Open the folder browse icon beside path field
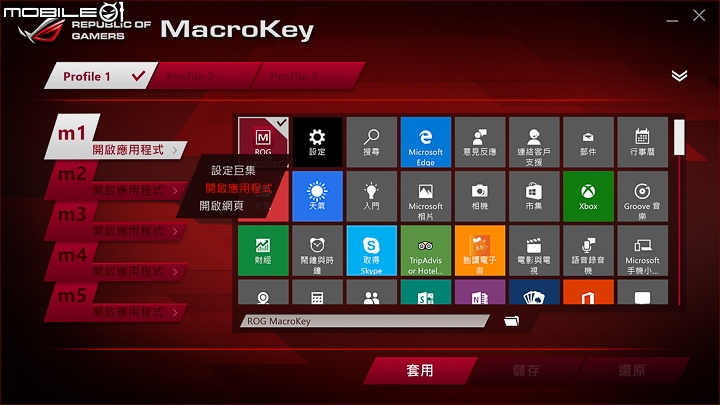Viewport: 720px width, 405px height. tap(512, 321)
